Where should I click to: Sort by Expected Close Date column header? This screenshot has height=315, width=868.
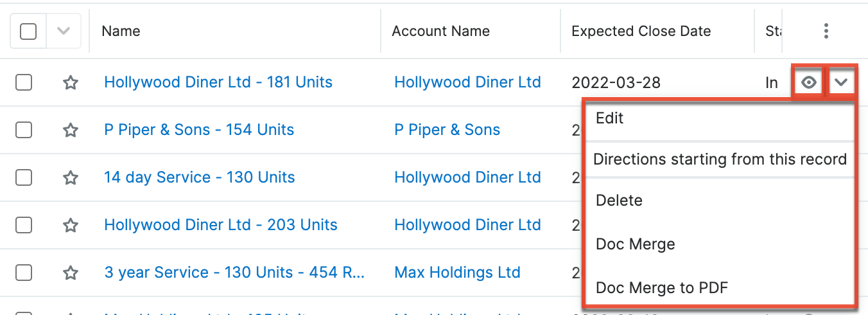coord(641,31)
